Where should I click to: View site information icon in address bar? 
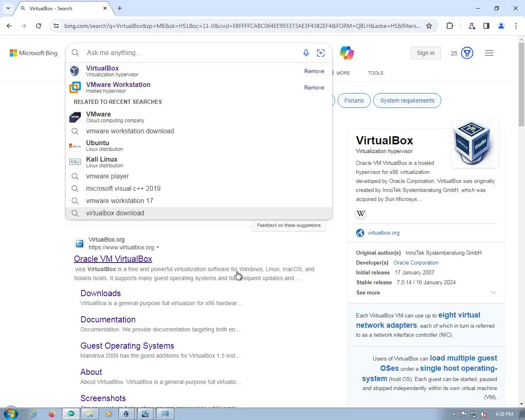tap(56, 26)
